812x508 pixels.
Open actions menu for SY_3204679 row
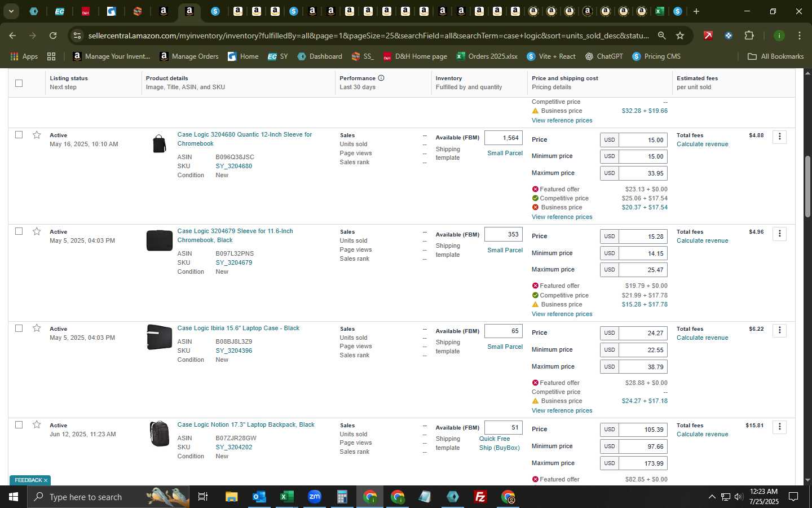click(779, 233)
